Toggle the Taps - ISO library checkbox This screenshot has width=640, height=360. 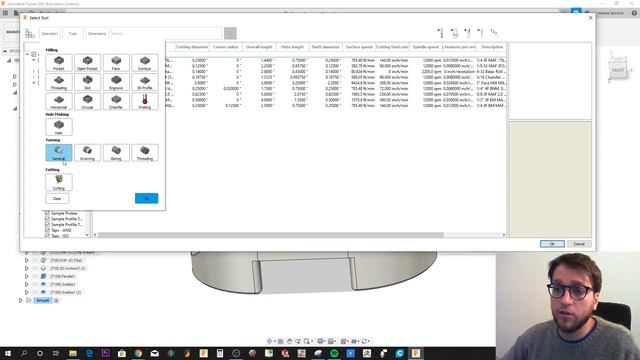click(x=47, y=236)
